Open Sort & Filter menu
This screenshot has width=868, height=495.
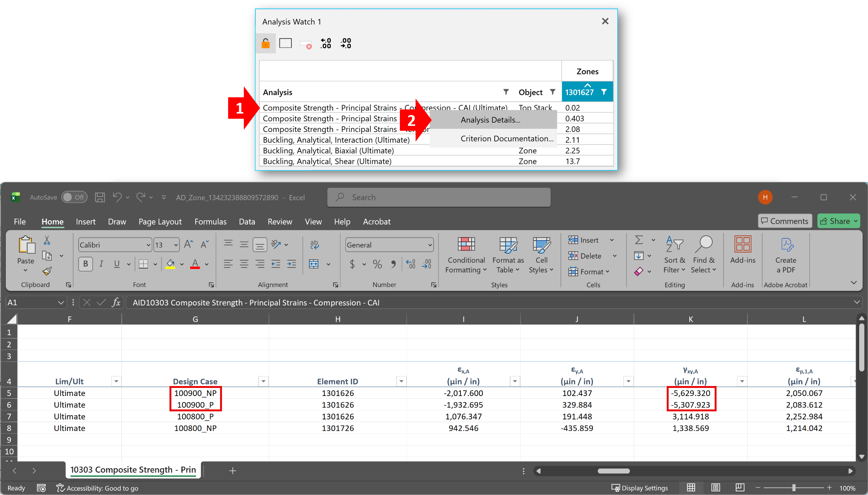[674, 255]
